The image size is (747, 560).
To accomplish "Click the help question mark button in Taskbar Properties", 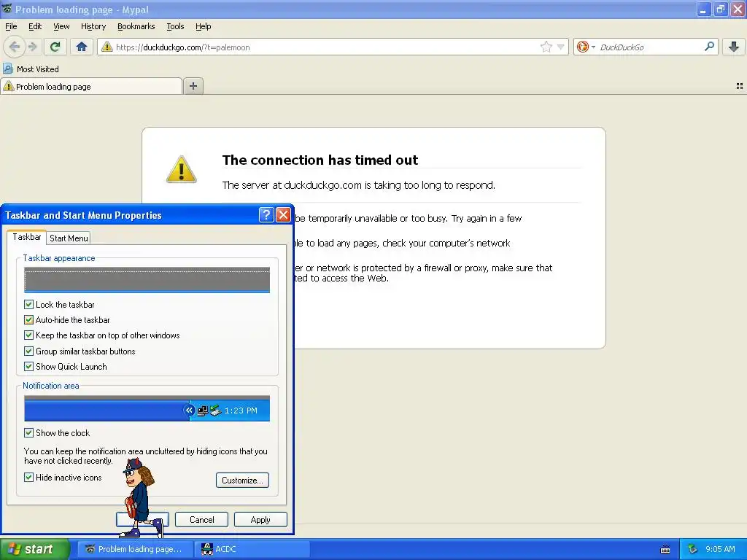I will click(266, 215).
